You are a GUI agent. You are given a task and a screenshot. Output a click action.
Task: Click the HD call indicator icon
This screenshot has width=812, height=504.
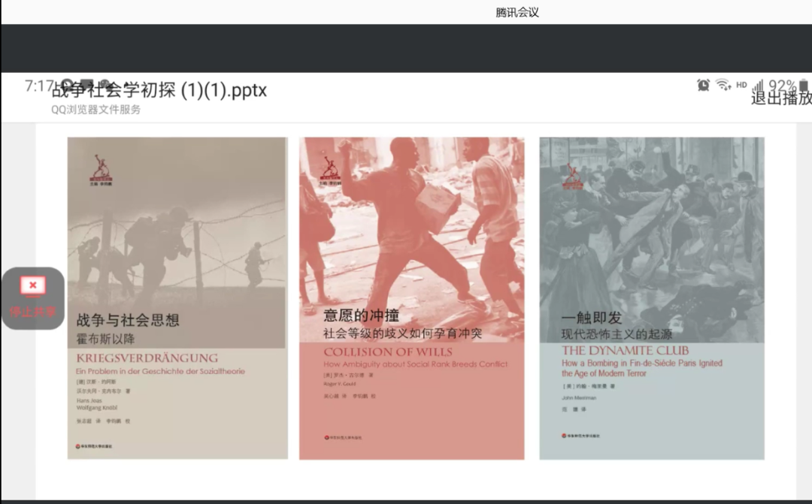741,85
